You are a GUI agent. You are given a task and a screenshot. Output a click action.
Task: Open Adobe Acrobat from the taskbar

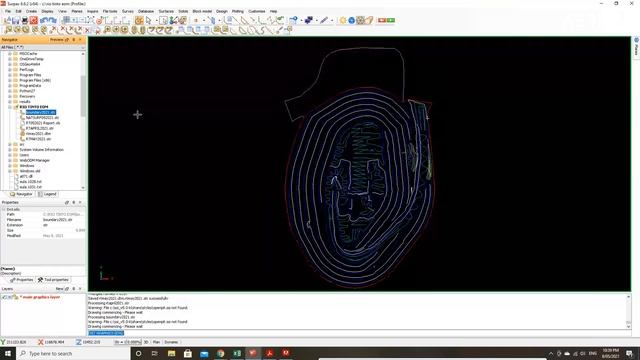pos(269,353)
